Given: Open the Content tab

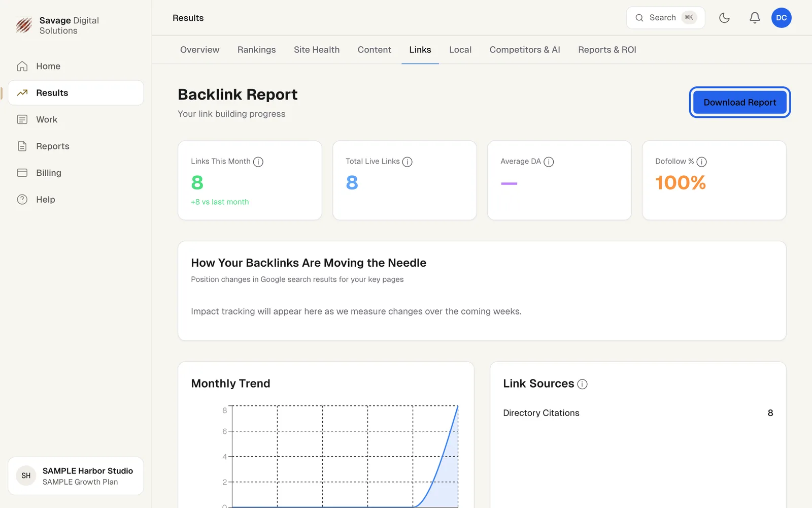Looking at the screenshot, I should [375, 50].
